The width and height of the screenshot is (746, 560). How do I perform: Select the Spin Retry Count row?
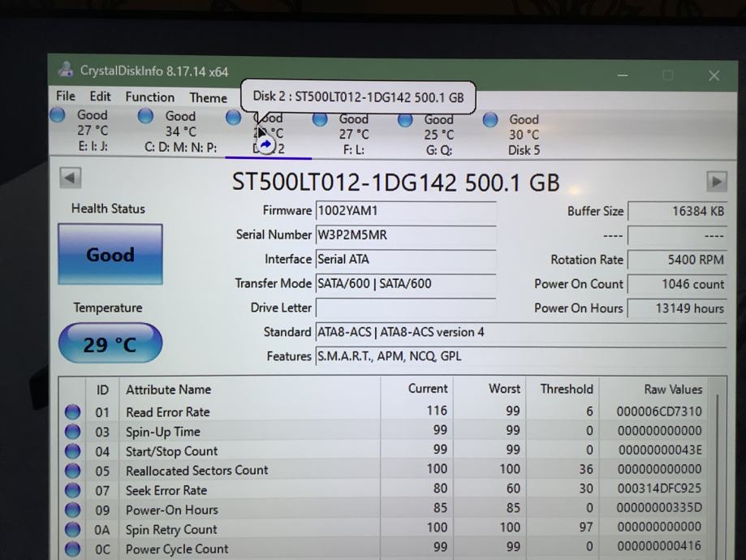[x=383, y=528]
